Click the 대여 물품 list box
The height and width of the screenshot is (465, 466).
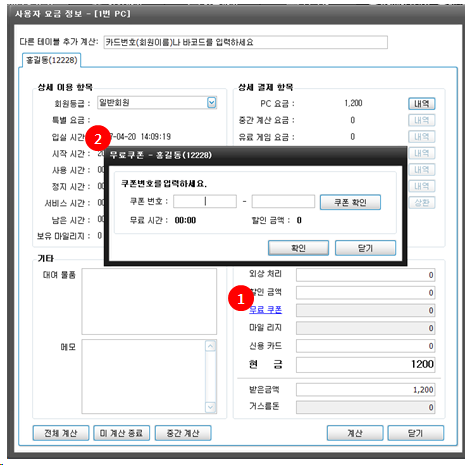149,301
